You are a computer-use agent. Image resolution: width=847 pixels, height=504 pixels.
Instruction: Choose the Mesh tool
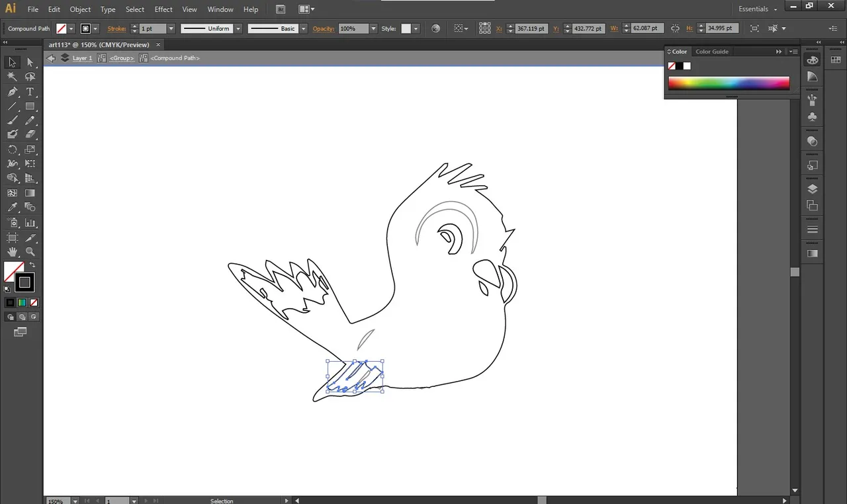click(12, 193)
